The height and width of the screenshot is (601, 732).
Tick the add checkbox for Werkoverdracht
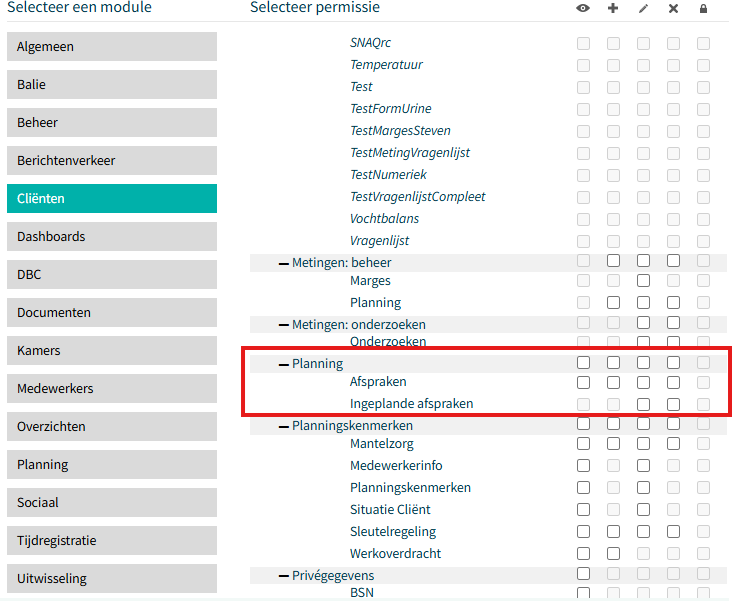tap(613, 553)
